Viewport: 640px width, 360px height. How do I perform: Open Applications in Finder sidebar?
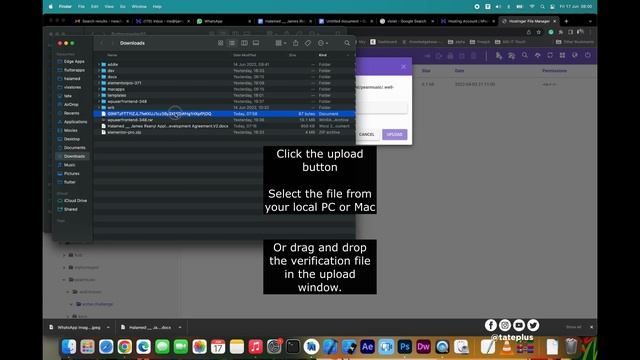pos(76,122)
